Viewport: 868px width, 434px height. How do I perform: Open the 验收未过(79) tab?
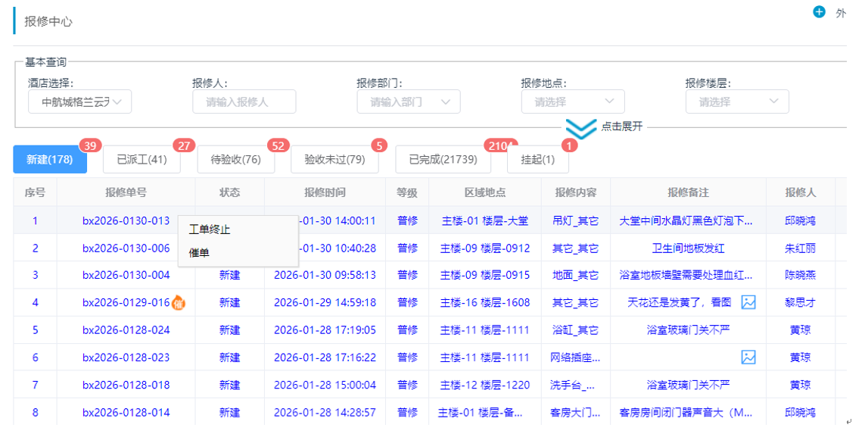(334, 159)
